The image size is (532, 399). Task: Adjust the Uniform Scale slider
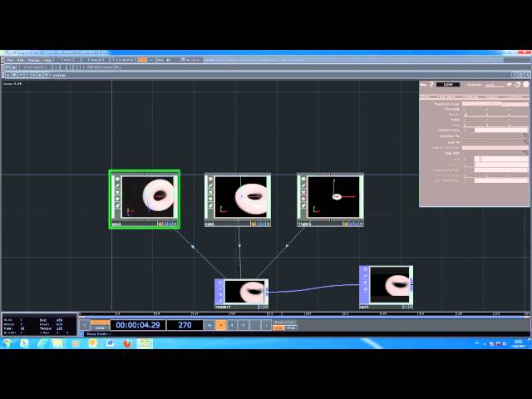pos(501,130)
